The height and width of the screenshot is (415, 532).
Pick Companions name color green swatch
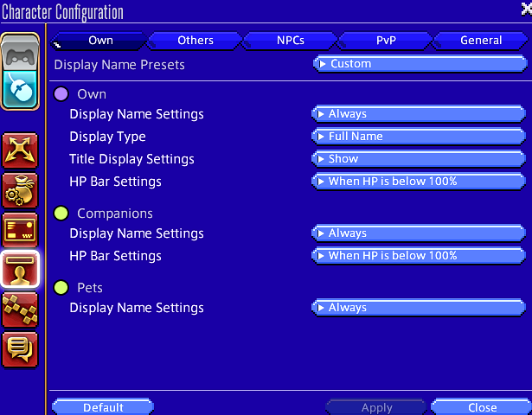coord(61,214)
